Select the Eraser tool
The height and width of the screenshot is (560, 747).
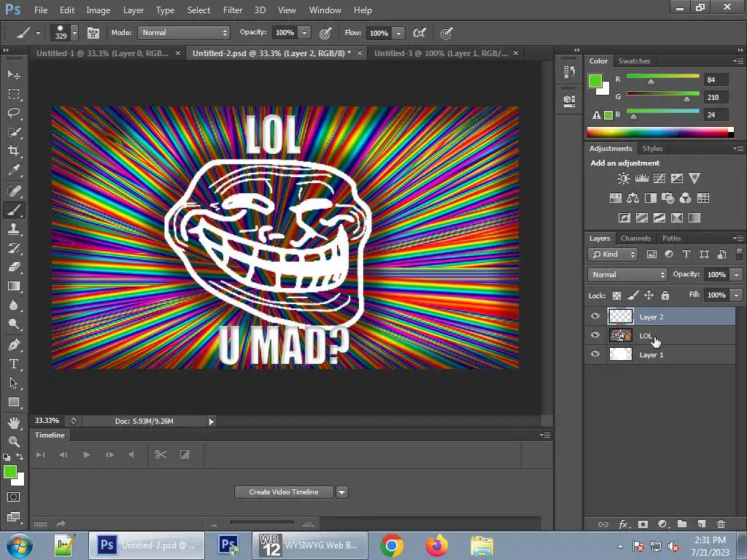pyautogui.click(x=14, y=267)
